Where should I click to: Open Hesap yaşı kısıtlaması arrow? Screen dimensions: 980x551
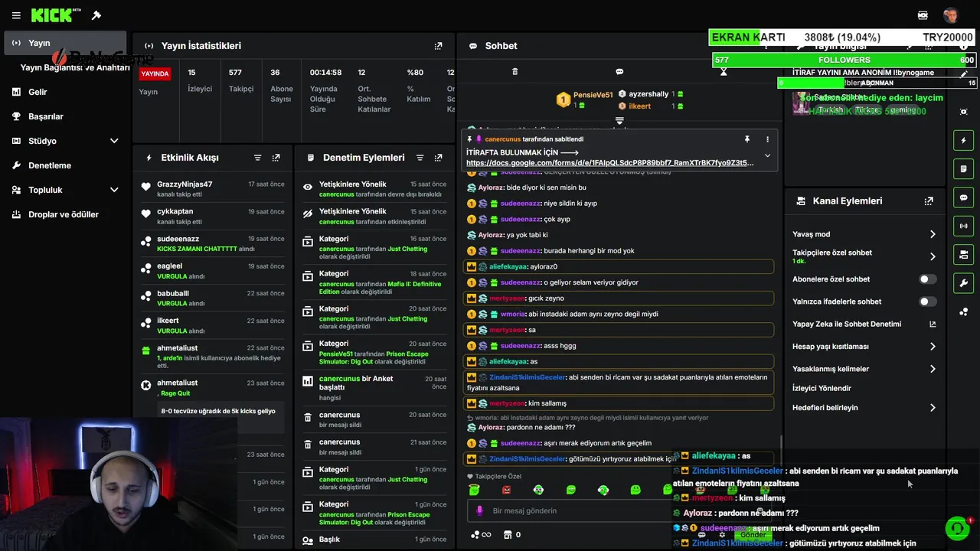[x=933, y=347]
